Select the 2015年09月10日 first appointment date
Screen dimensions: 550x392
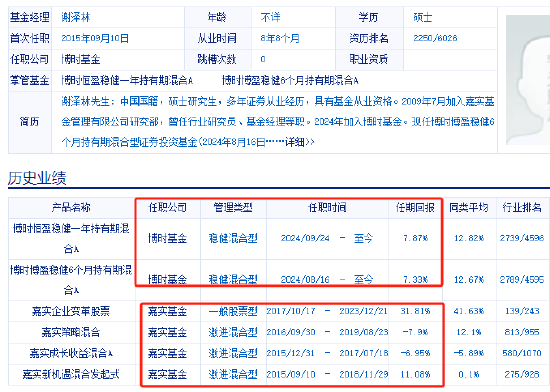pos(95,38)
